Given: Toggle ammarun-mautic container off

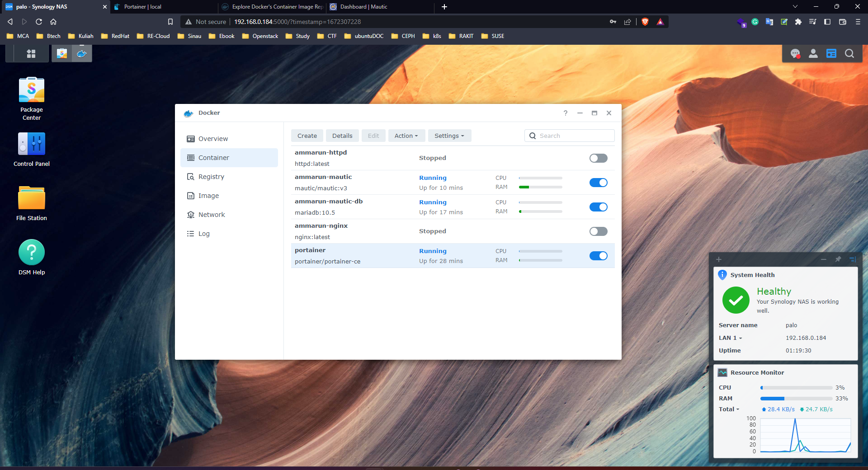Looking at the screenshot, I should [x=599, y=183].
